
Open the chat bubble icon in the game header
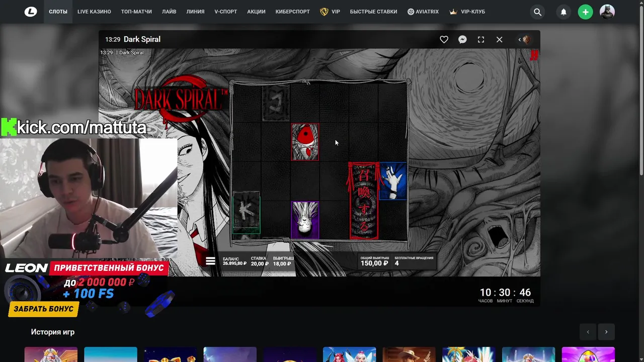(462, 39)
